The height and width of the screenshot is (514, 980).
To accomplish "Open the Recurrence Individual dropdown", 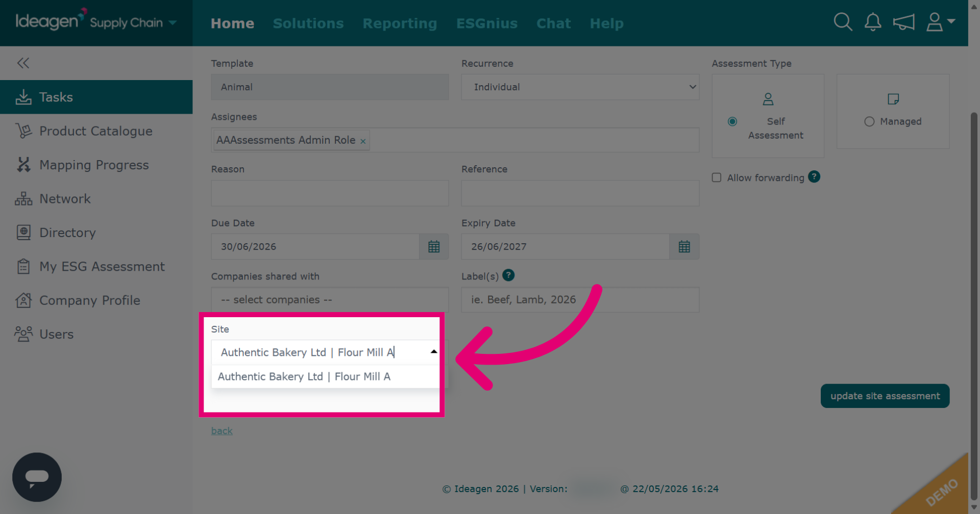I will click(580, 87).
